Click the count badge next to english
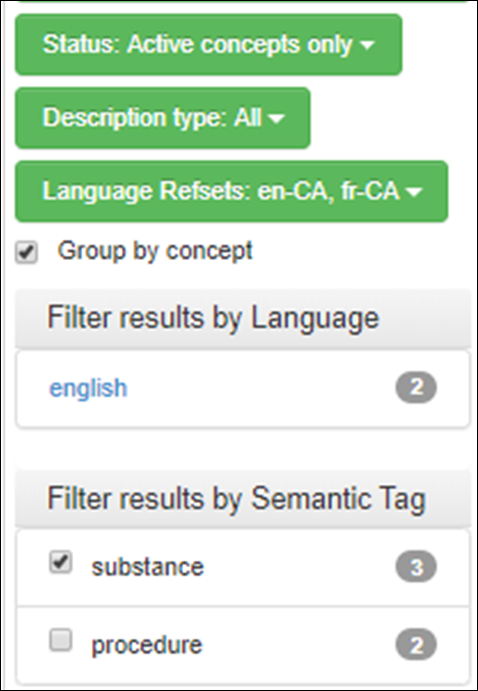 [x=416, y=388]
